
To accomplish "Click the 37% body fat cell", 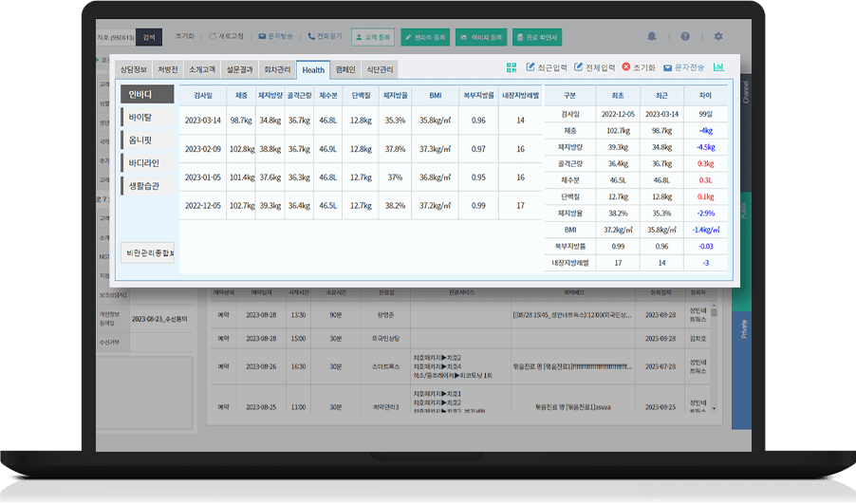I will (395, 177).
